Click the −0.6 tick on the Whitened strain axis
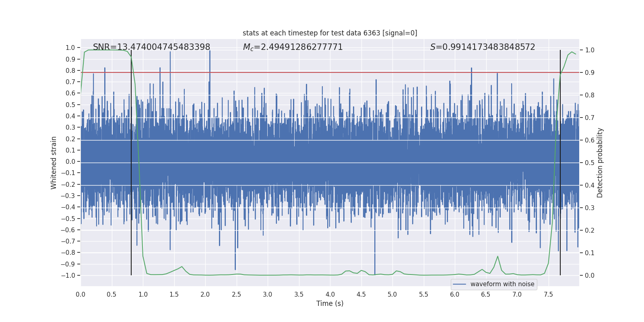Viewport: 644px width, 322px height. point(68,230)
